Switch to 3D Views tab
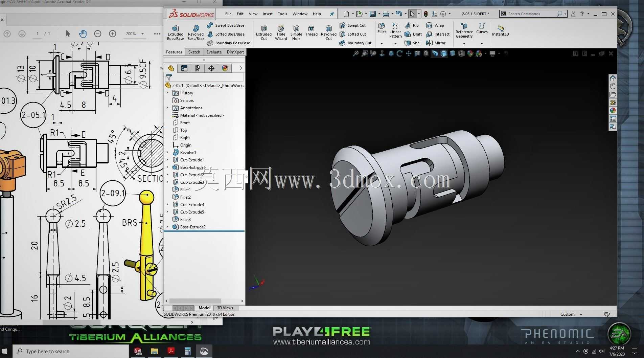 point(225,308)
